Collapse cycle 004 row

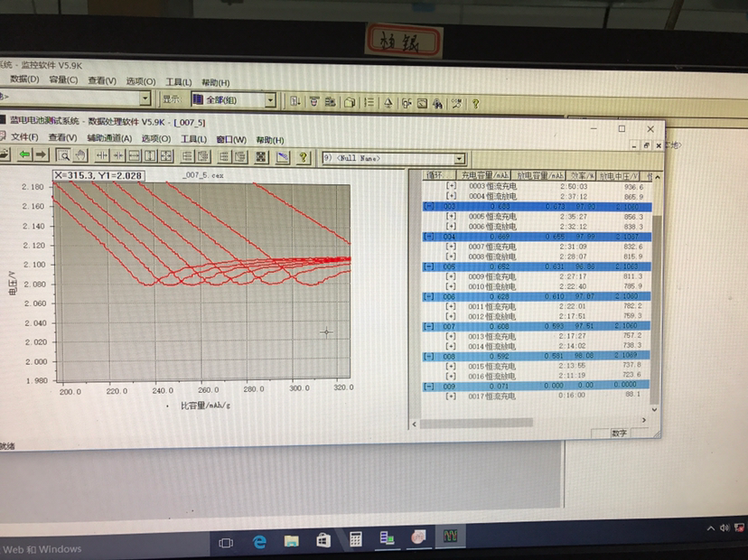pyautogui.click(x=429, y=236)
